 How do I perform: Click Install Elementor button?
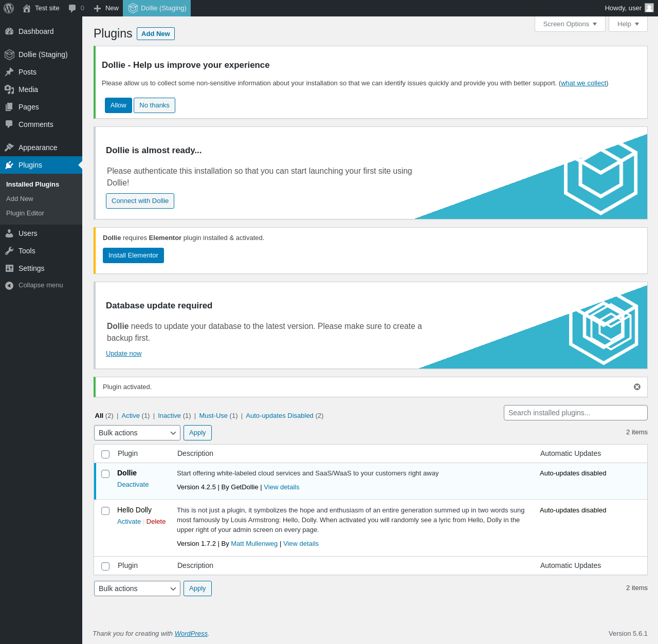coord(133,255)
